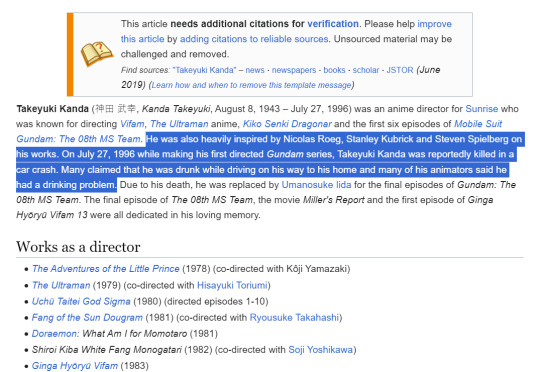
Task: Click the bold 'Takeyuki Kanda' article name
Action: coord(52,109)
